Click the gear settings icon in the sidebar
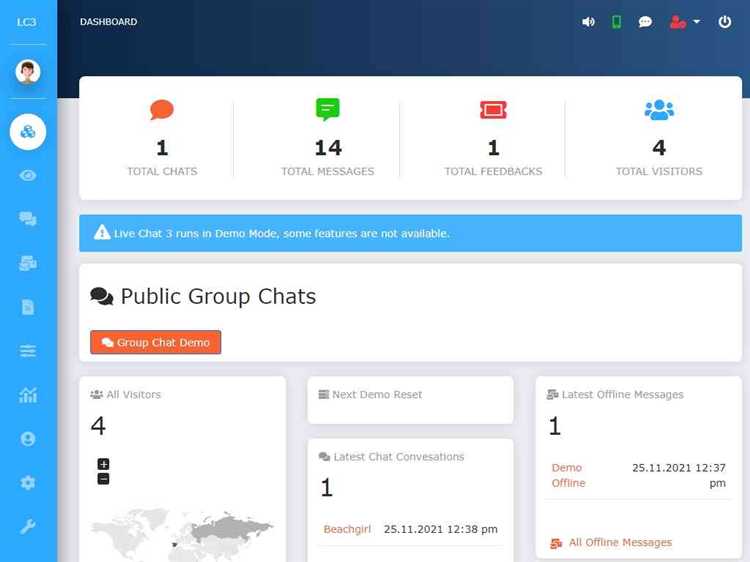 point(28,483)
